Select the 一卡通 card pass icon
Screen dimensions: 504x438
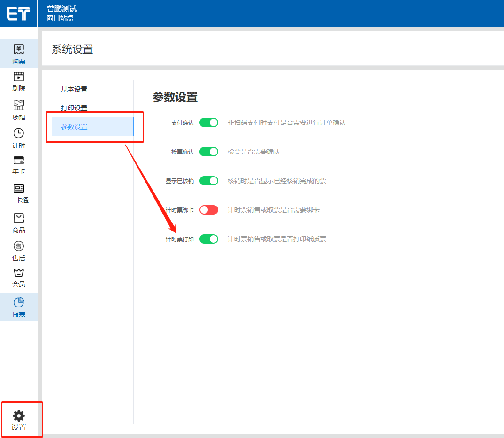pyautogui.click(x=19, y=189)
